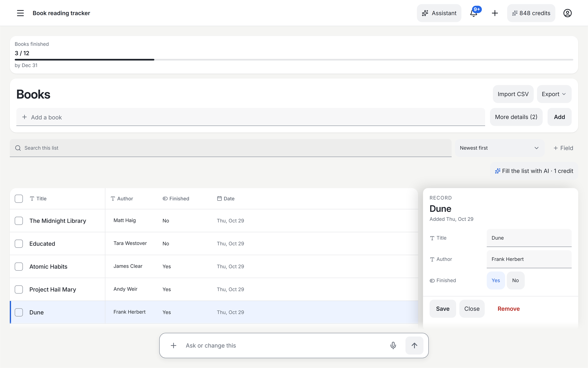
Task: Send message with up arrow button
Action: click(414, 345)
